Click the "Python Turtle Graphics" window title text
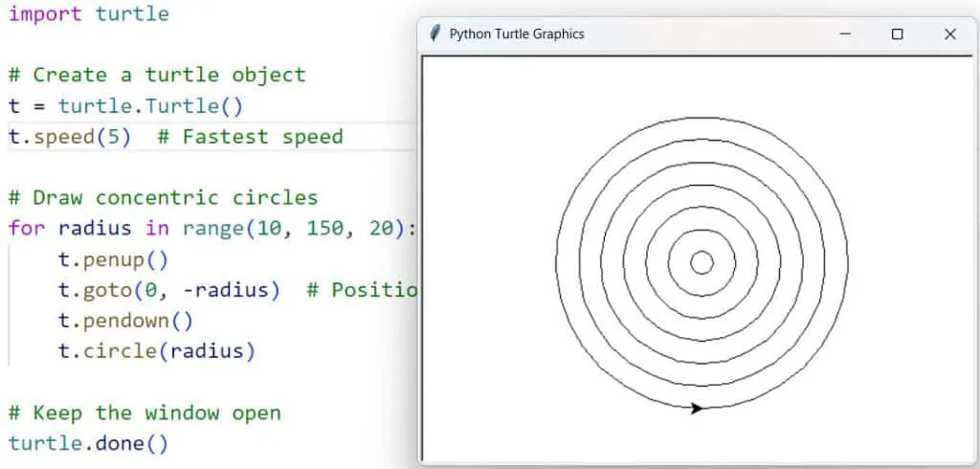The width and height of the screenshot is (980, 469). pos(517,33)
